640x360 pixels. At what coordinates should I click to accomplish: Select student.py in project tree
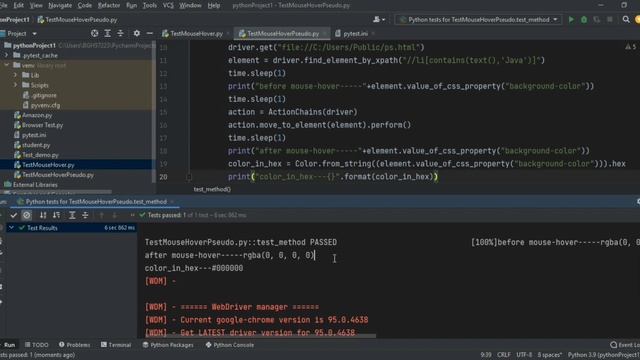tap(36, 145)
